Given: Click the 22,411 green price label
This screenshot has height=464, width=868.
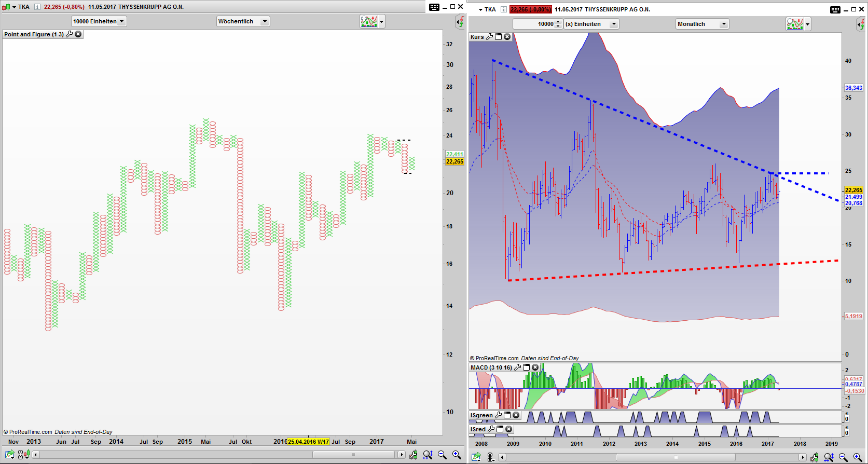Looking at the screenshot, I should 454,154.
